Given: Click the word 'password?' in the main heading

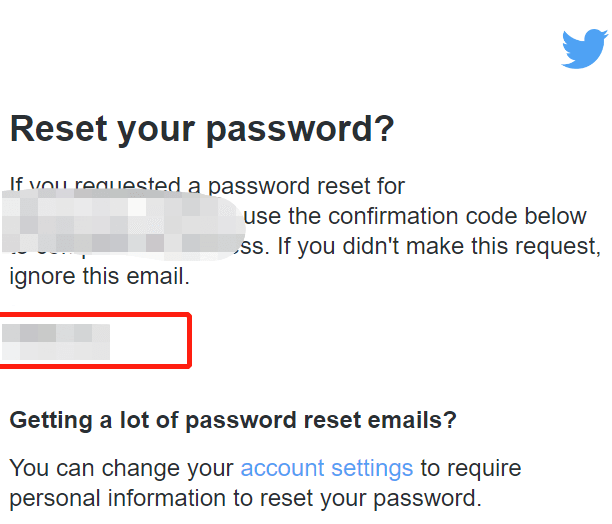Looking at the screenshot, I should click(x=300, y=130).
